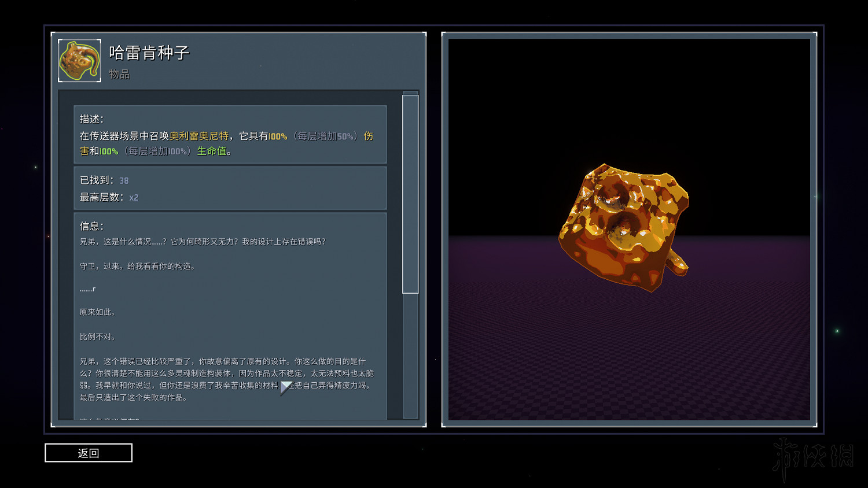The image size is (868, 488).
Task: Click the description panel scrollbar thumb
Action: coord(410,194)
